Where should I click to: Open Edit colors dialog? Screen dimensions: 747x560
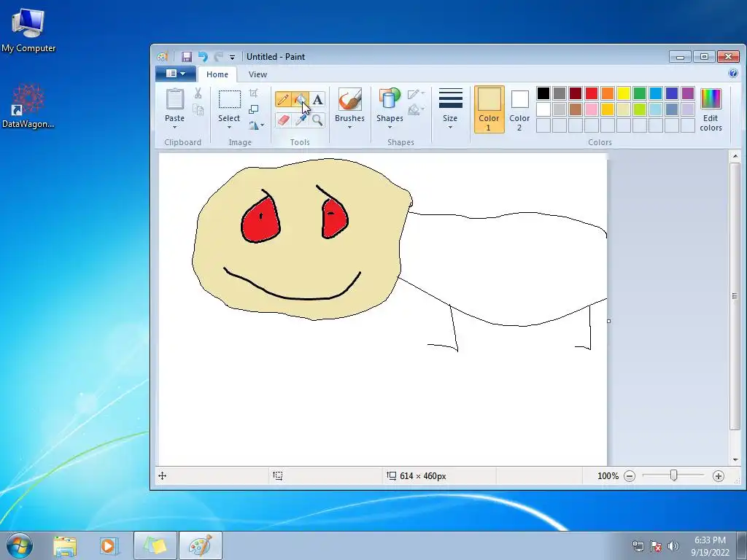coord(711,109)
